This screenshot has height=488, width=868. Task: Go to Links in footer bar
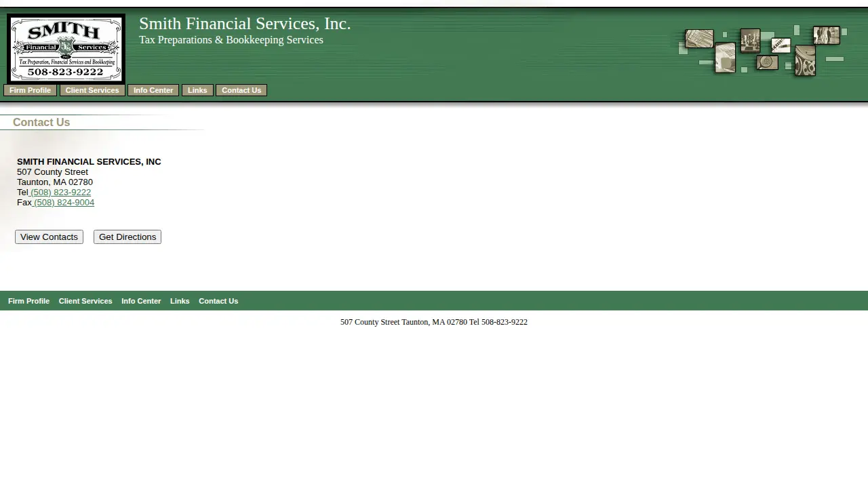(180, 301)
